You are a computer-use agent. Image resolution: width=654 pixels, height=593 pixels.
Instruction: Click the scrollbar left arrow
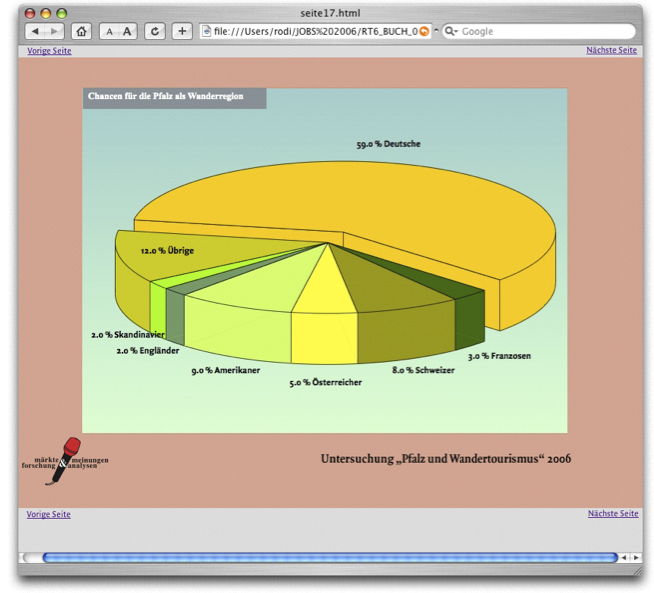(x=624, y=557)
